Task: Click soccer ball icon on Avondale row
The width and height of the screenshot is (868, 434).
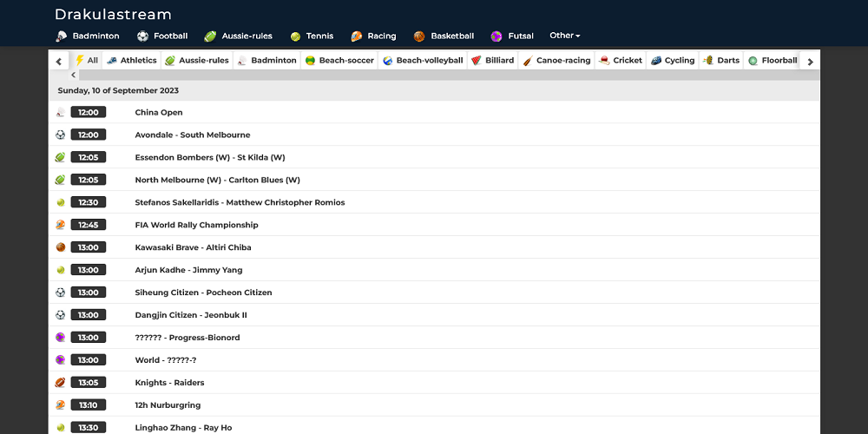Action: point(61,135)
